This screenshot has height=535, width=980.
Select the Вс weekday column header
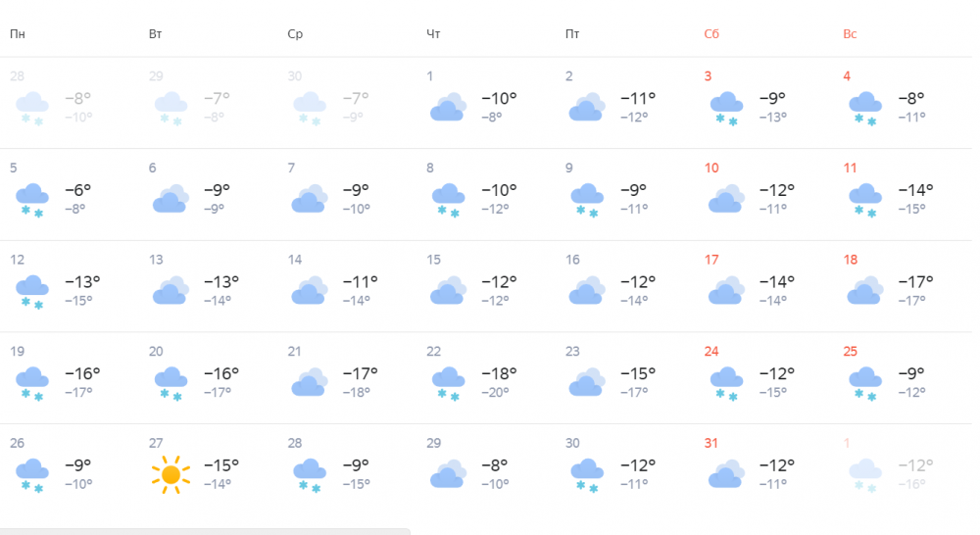[850, 33]
